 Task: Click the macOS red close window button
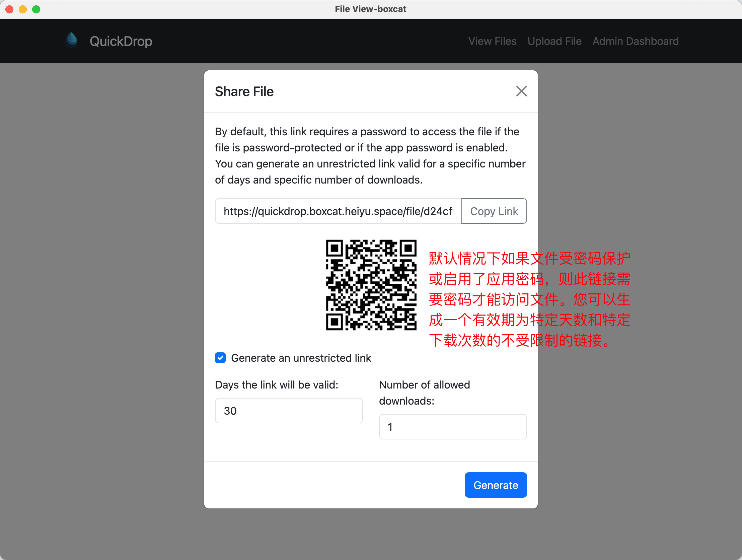click(9, 9)
